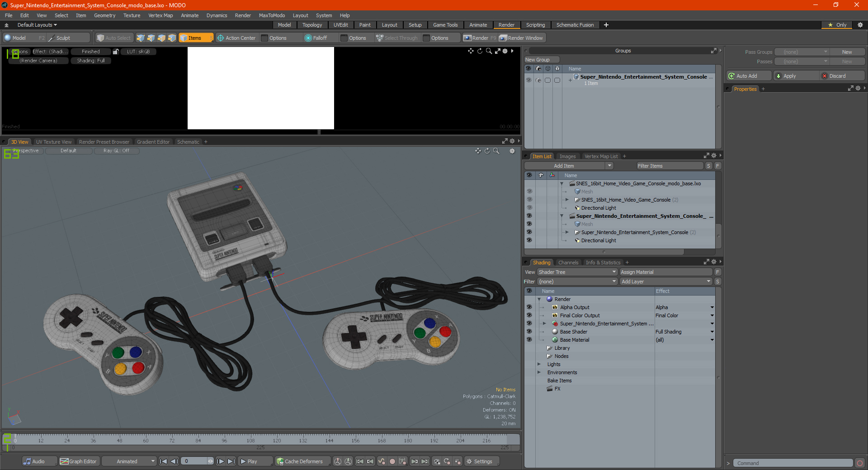
Task: Click the Assign Material button
Action: click(x=666, y=272)
